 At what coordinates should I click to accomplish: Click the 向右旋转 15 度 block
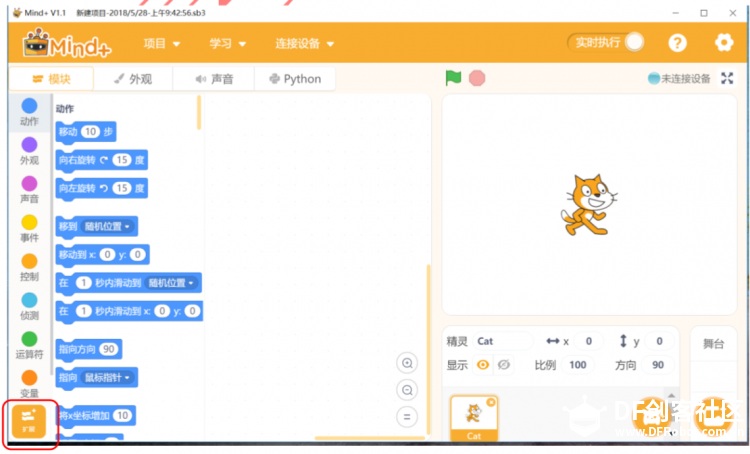point(101,160)
